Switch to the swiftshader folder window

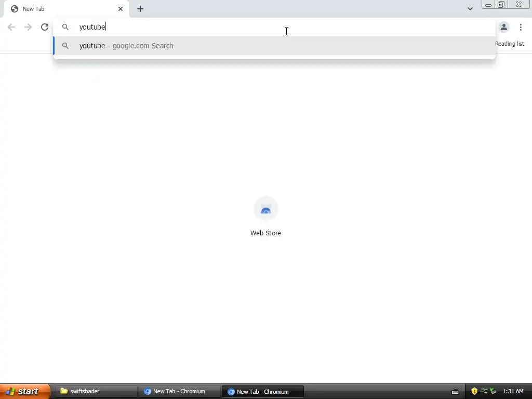(96, 392)
